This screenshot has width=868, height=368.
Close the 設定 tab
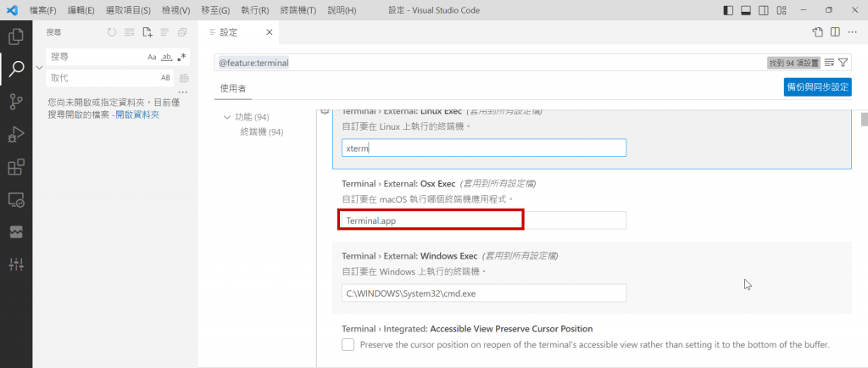tap(269, 33)
